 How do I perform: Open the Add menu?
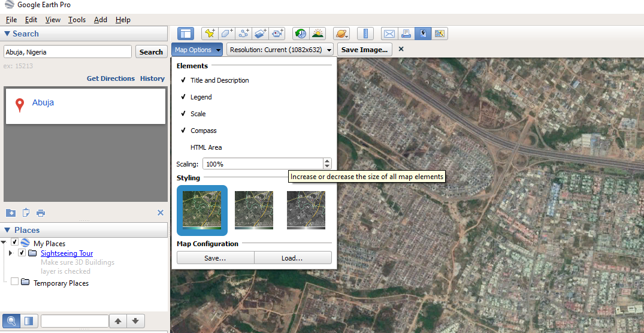click(x=101, y=20)
